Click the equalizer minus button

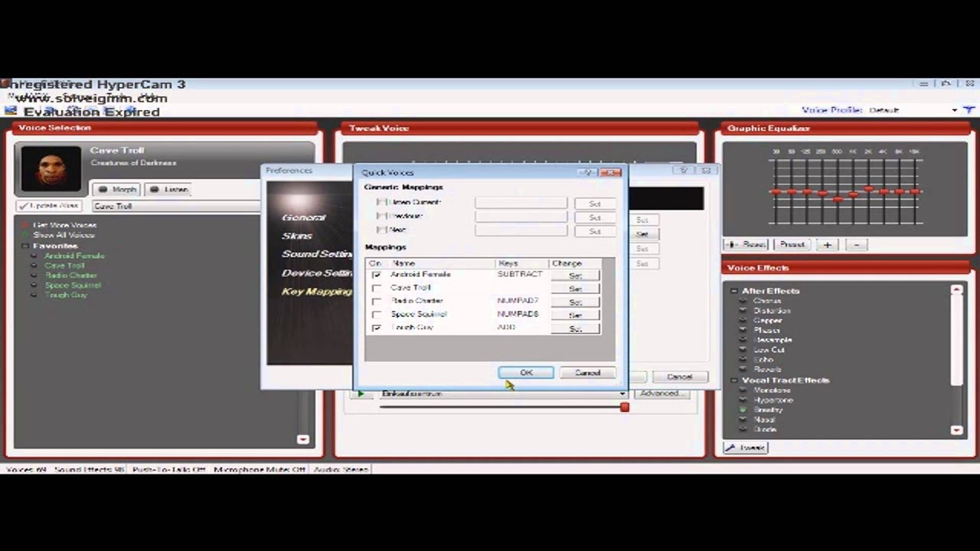(x=856, y=245)
